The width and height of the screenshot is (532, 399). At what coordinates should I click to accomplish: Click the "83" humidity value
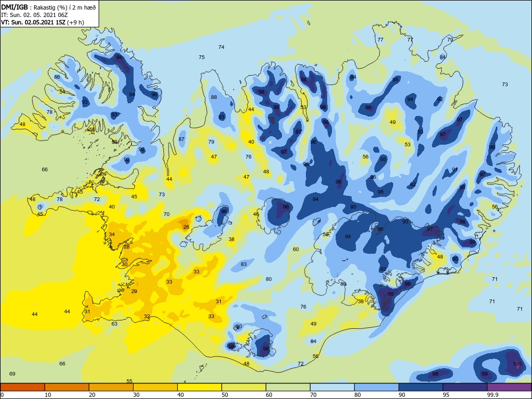[x=244, y=264]
